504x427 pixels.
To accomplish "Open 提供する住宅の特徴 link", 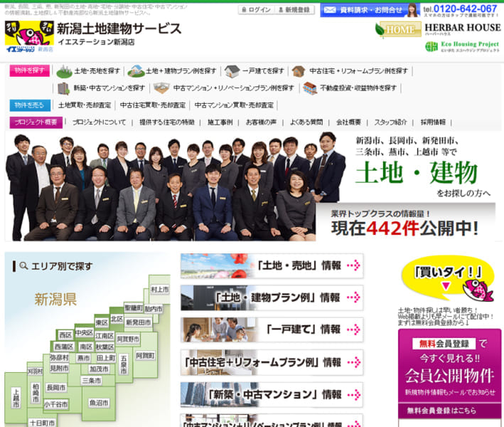I will [167, 122].
